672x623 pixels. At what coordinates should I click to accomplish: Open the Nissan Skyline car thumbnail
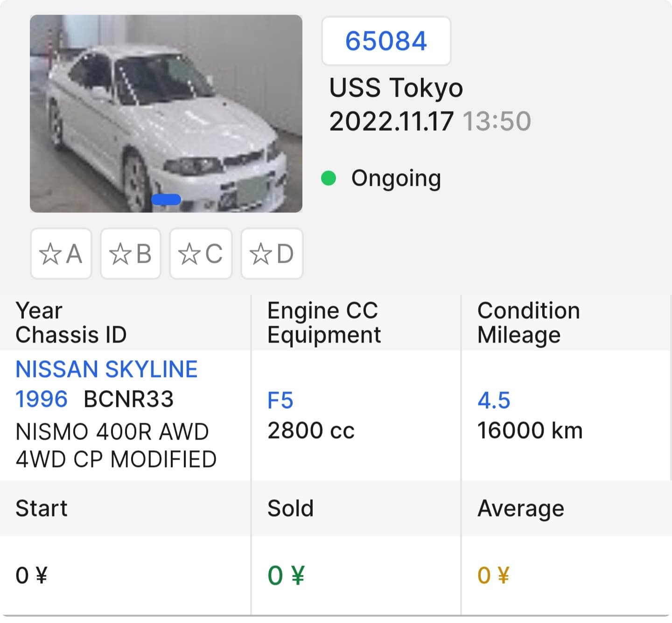point(166,114)
